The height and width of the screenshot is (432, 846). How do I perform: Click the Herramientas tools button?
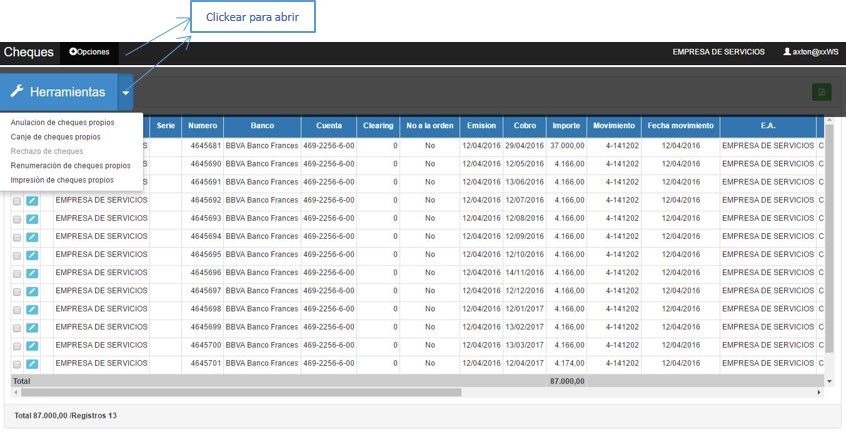[x=59, y=92]
